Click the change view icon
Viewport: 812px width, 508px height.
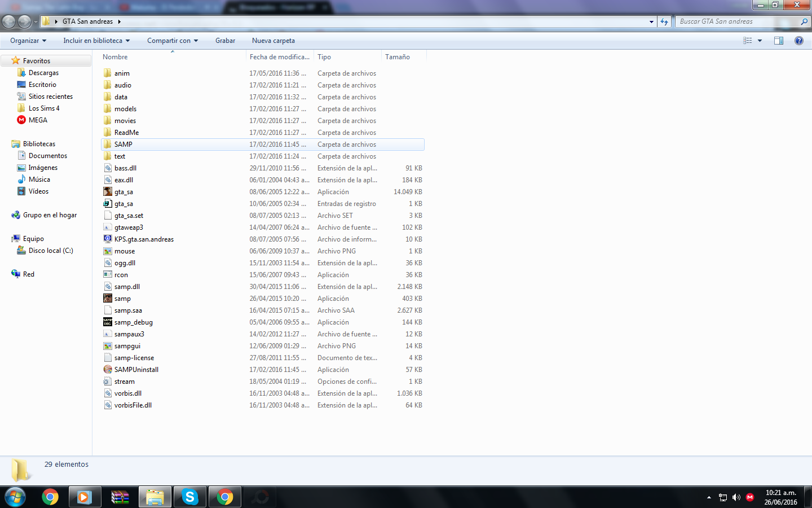(748, 41)
